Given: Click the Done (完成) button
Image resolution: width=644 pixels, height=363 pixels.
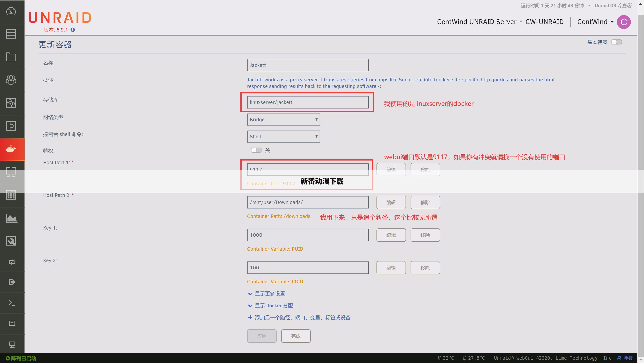Looking at the screenshot, I should [x=296, y=336].
